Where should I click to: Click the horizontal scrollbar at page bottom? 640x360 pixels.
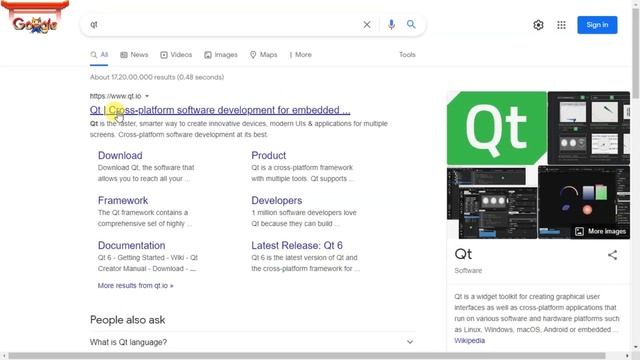(x=307, y=356)
